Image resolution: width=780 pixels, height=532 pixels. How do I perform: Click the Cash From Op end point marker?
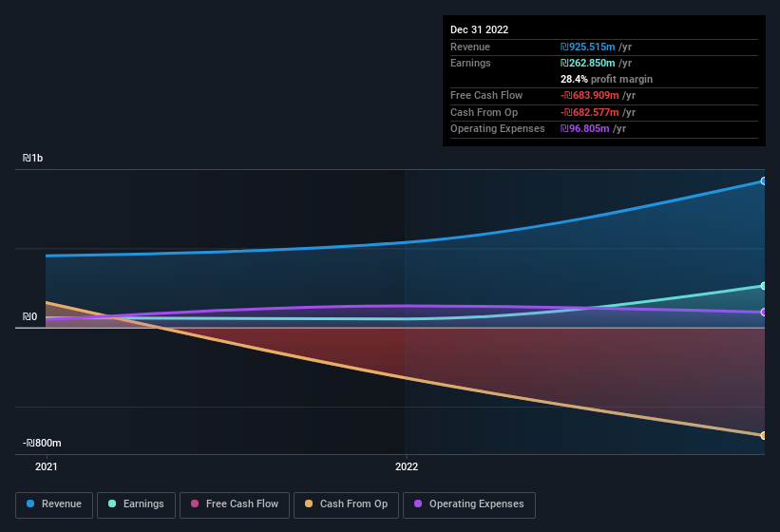click(x=763, y=435)
